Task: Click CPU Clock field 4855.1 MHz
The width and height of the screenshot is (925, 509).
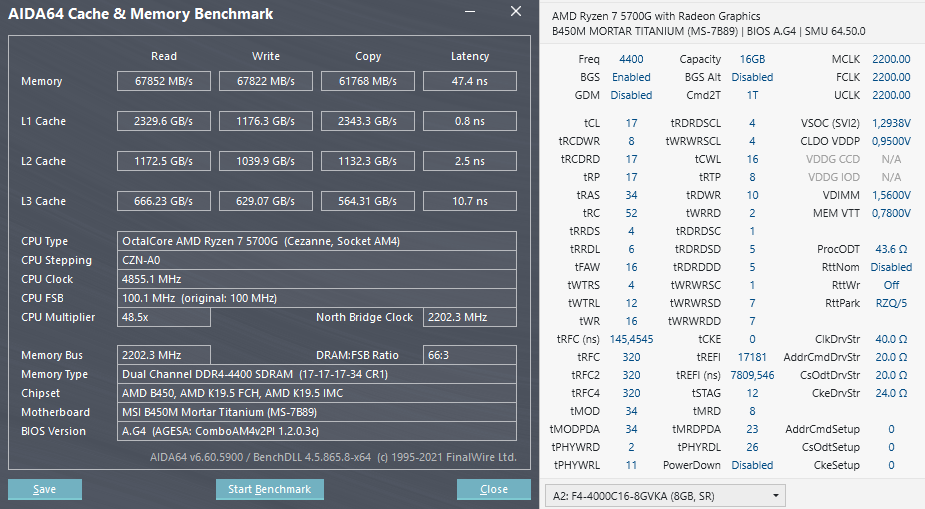Action: click(317, 279)
